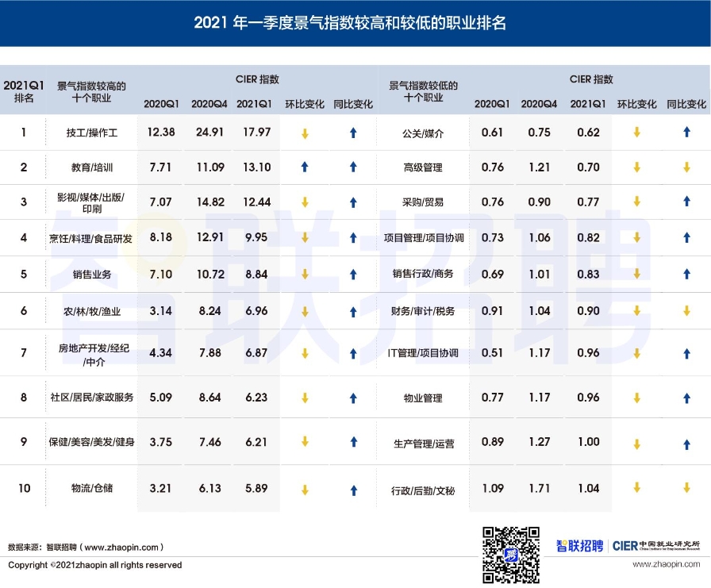This screenshot has height=588, width=711.
Task: Click the 智联招聘 logo at bottom
Action: 582,546
